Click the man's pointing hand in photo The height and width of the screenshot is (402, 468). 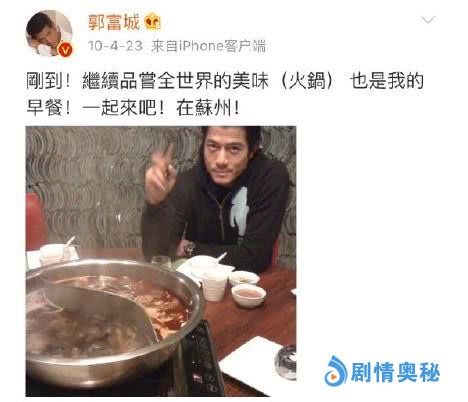tap(161, 176)
